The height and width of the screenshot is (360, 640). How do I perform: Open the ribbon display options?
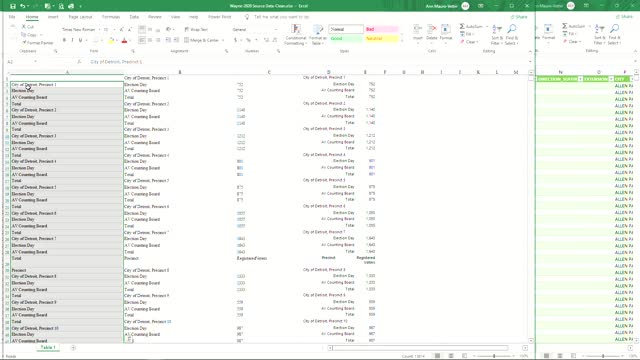tap(481, 6)
